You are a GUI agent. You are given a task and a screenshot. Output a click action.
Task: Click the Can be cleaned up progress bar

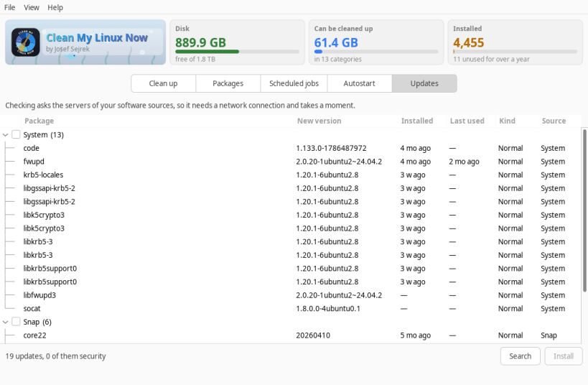(376, 52)
